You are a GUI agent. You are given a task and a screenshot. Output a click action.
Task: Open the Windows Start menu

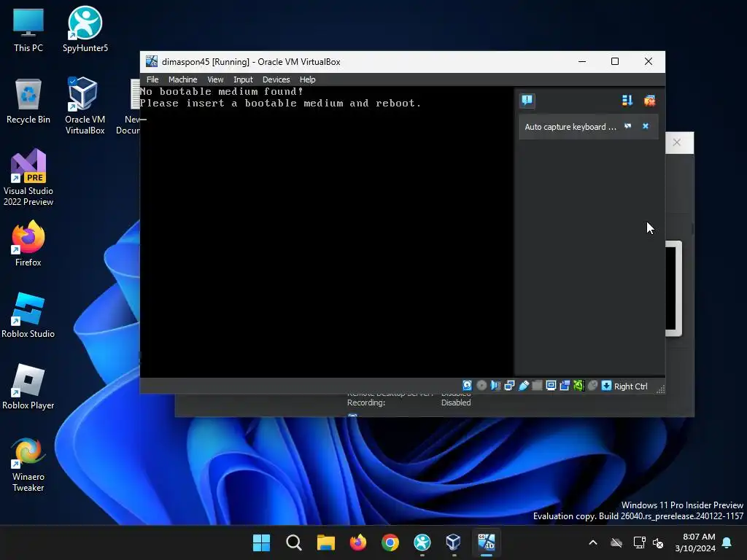[261, 542]
